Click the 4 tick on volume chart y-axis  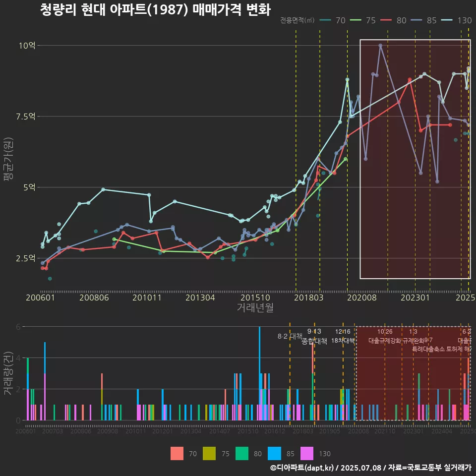tap(18, 358)
